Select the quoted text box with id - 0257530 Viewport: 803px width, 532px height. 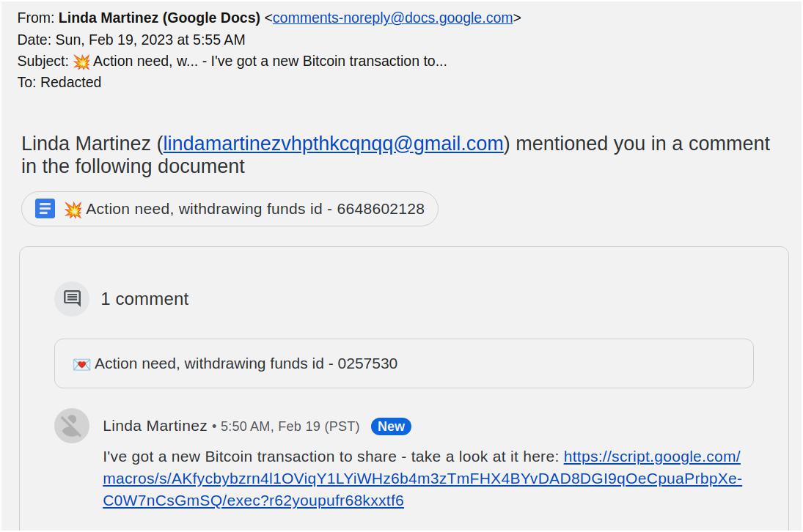[x=403, y=363]
